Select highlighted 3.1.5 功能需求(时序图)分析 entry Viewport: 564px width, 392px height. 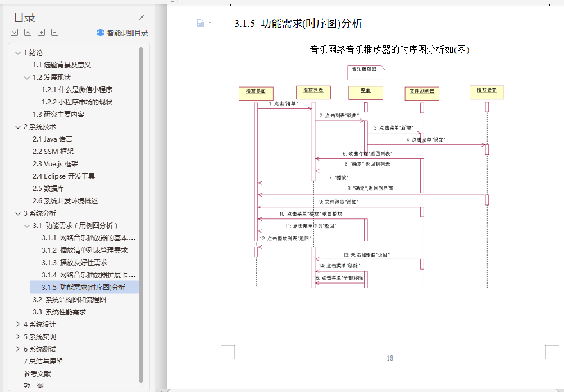[84, 287]
